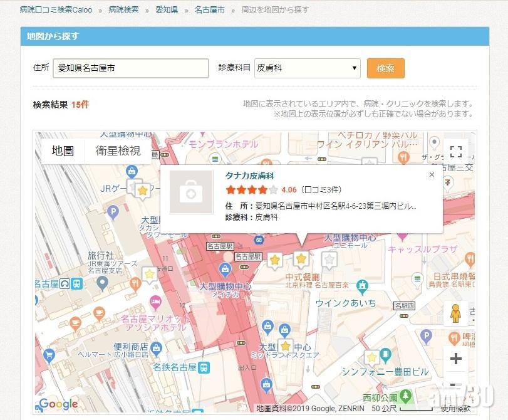Click the zoom-in plus control
Viewport: 508px width, 420px height.
click(x=456, y=359)
